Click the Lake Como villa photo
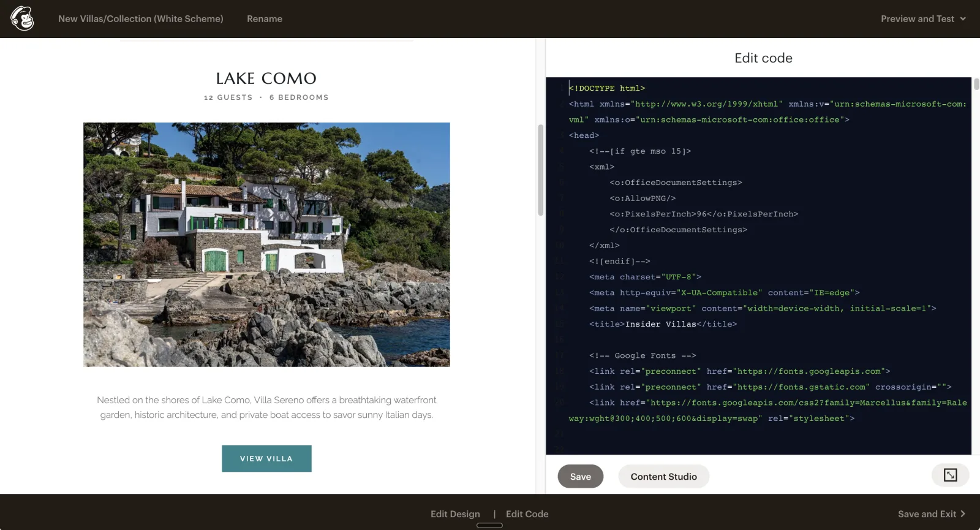The width and height of the screenshot is (980, 530). tap(266, 244)
